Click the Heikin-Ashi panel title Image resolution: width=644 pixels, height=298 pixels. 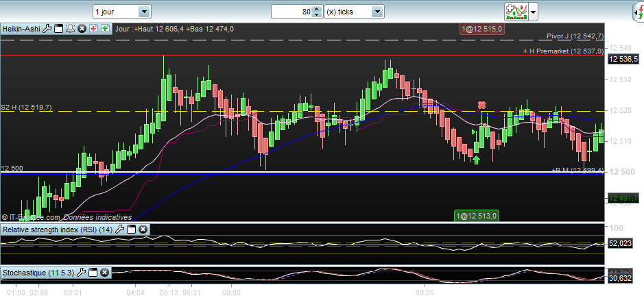[x=21, y=29]
